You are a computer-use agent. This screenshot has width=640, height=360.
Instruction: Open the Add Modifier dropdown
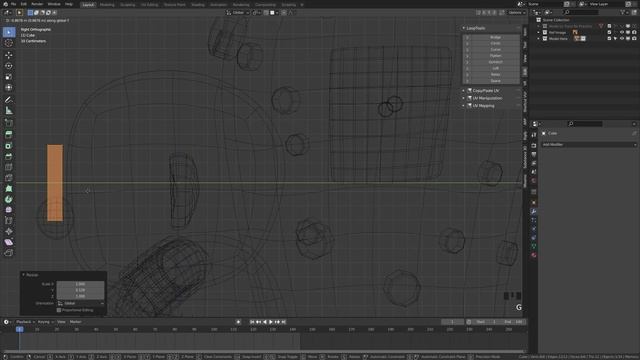coord(589,144)
